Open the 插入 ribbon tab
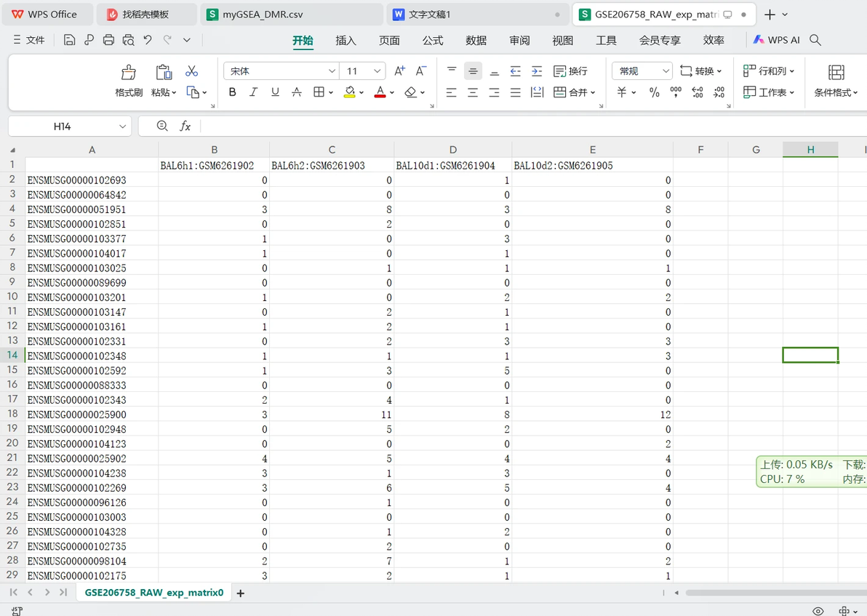 coord(345,41)
